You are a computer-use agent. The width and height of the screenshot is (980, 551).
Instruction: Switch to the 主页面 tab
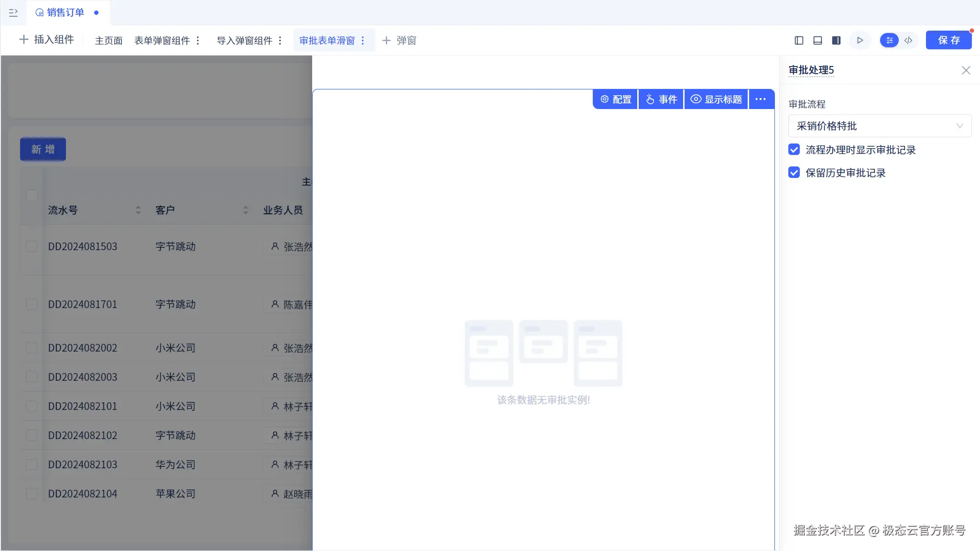pos(109,41)
